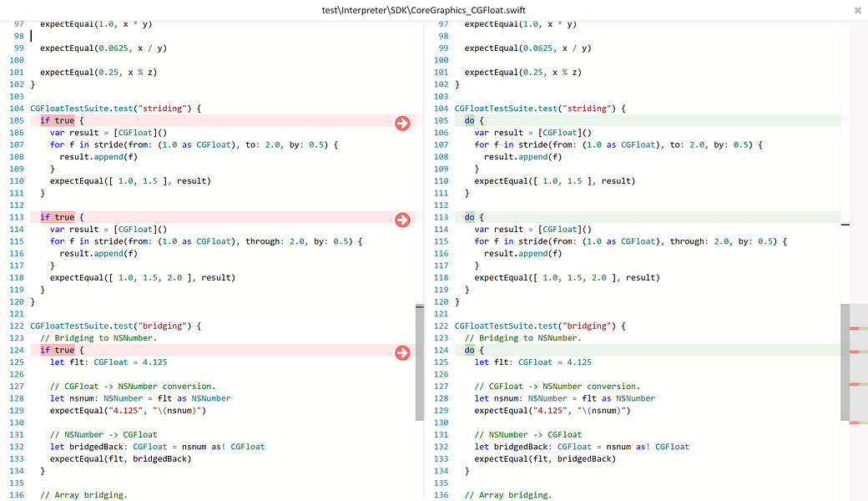Click 'do {' on right line 105
Screen dimensions: 868x501
[474, 121]
